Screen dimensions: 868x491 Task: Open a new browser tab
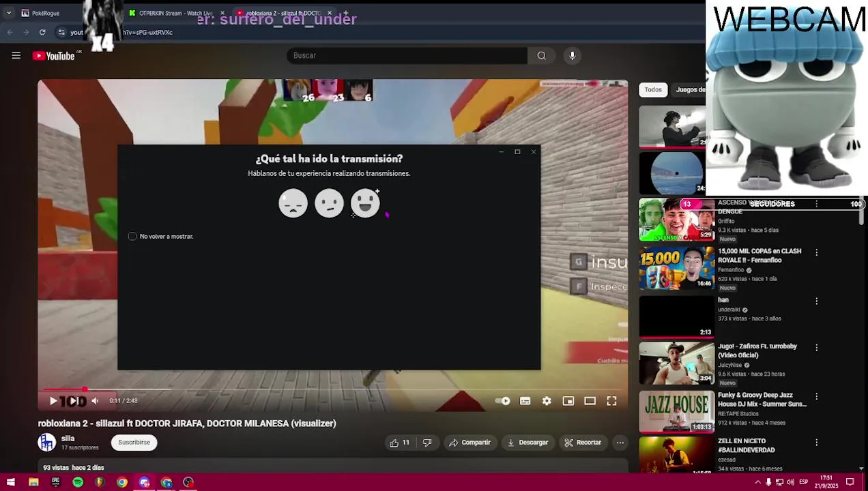click(346, 13)
